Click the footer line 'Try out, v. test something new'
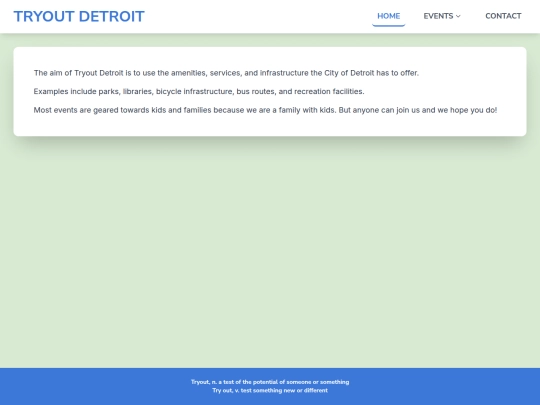 point(270,391)
